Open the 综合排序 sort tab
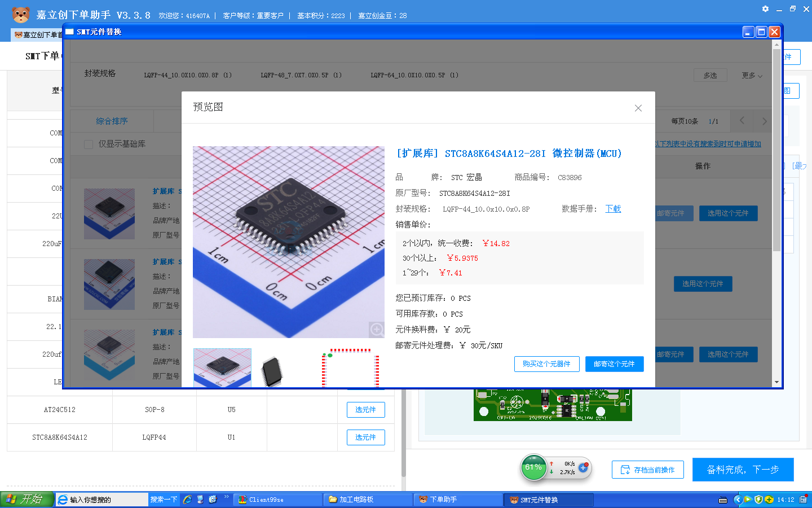Image resolution: width=812 pixels, height=508 pixels. click(112, 121)
